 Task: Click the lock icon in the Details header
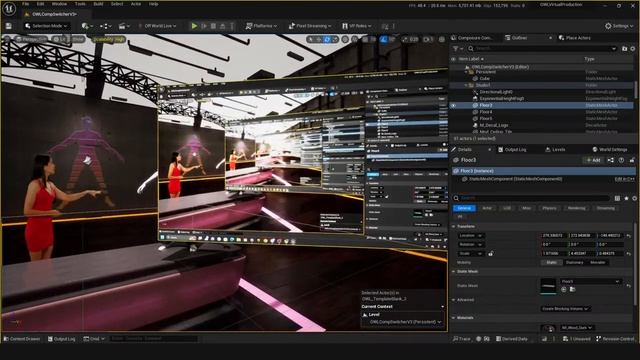(x=632, y=160)
